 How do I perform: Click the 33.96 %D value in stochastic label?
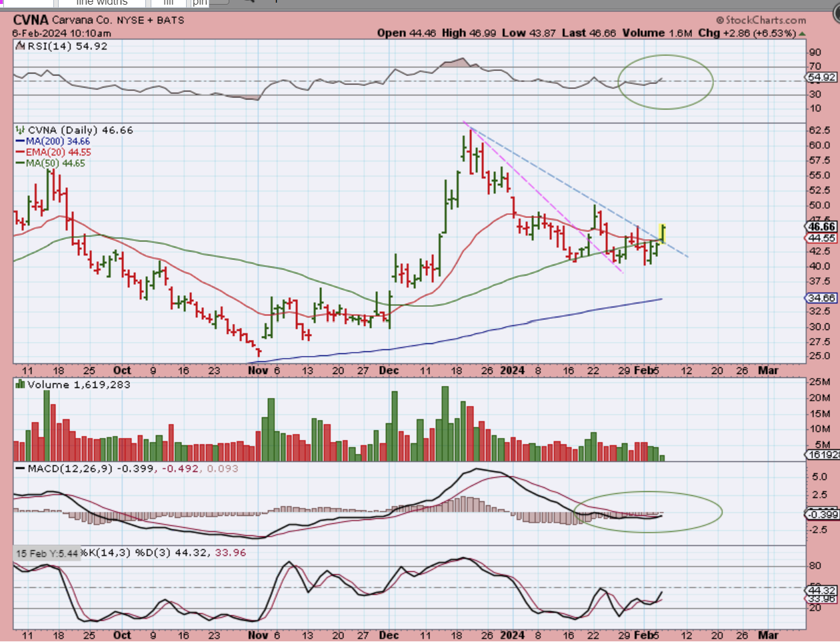pyautogui.click(x=231, y=553)
